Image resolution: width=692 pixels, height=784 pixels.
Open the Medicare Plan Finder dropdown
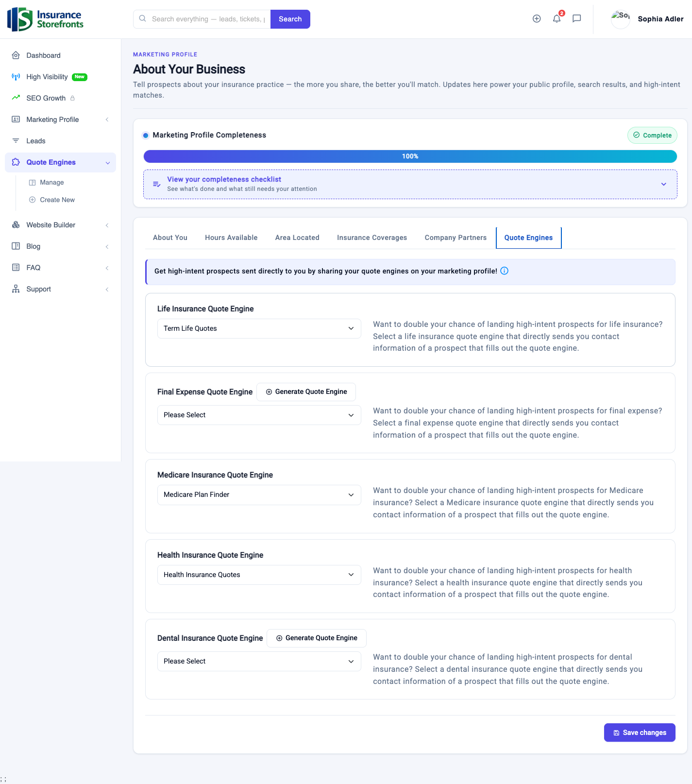point(259,494)
